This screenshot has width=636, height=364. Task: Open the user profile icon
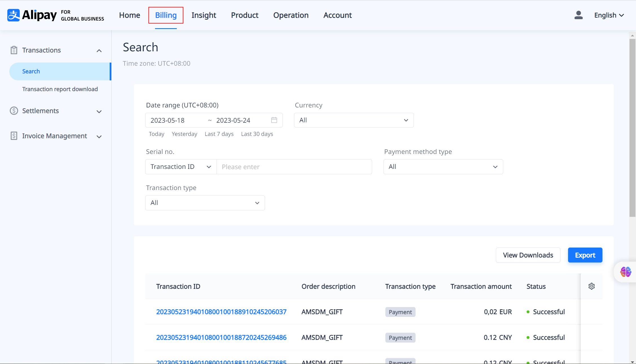tap(578, 15)
